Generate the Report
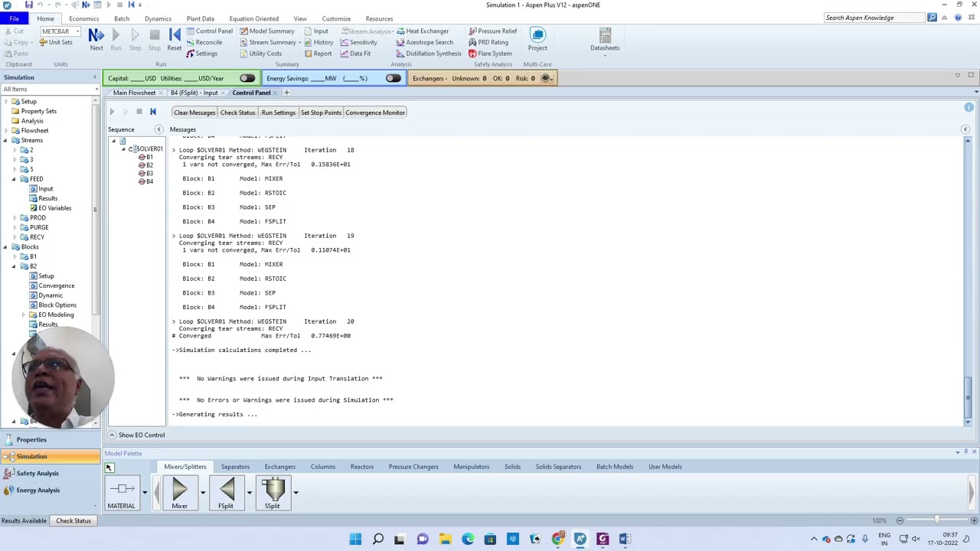Screen dimensions: 980x551 (x=318, y=54)
